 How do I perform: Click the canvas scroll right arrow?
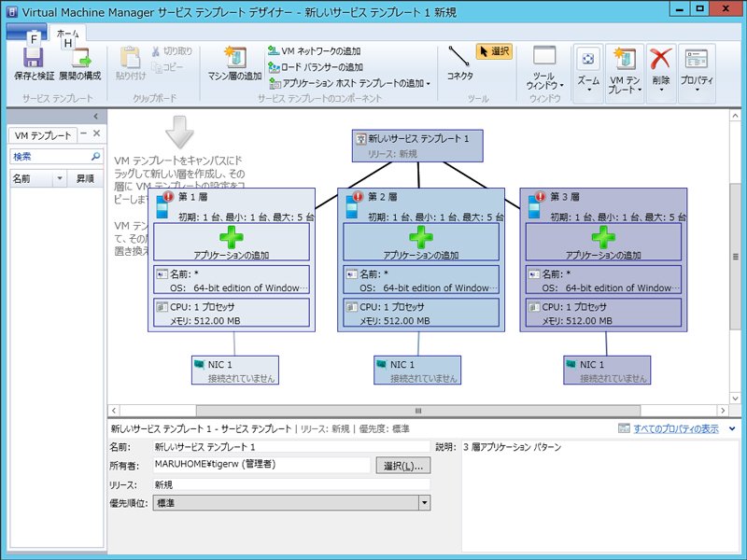point(723,411)
